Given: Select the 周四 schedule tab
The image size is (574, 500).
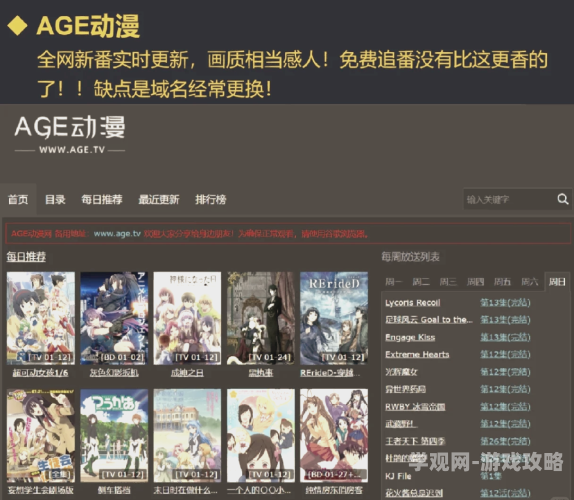Looking at the screenshot, I should (x=475, y=281).
